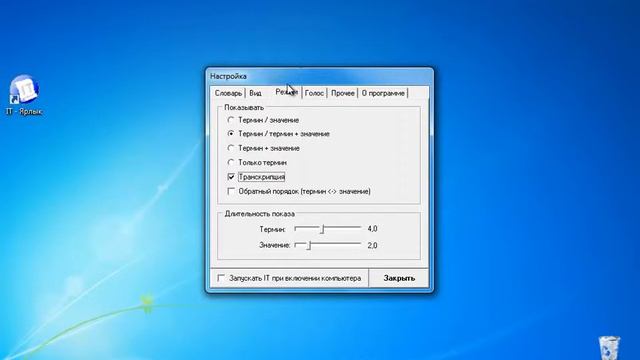
Task: Select the Режим tab
Action: pos(287,92)
